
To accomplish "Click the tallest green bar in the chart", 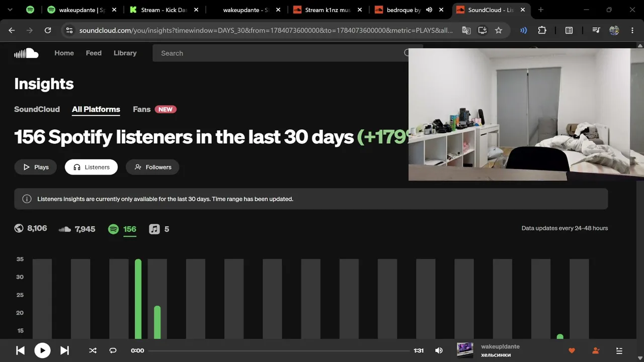I will [138, 299].
